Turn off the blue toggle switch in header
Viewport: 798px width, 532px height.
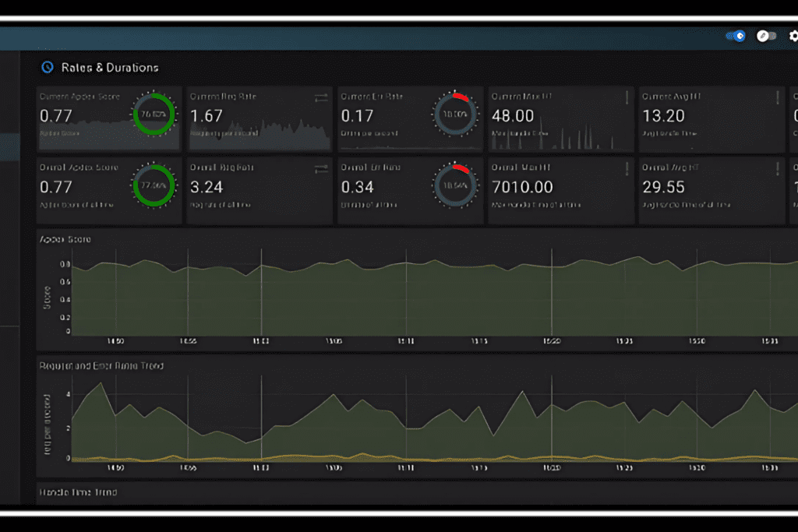point(736,36)
